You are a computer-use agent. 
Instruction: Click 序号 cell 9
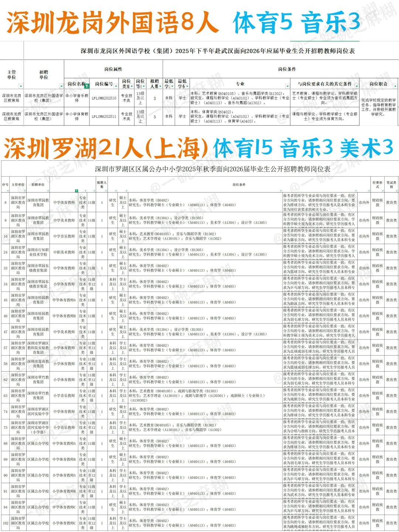click(x=5, y=220)
